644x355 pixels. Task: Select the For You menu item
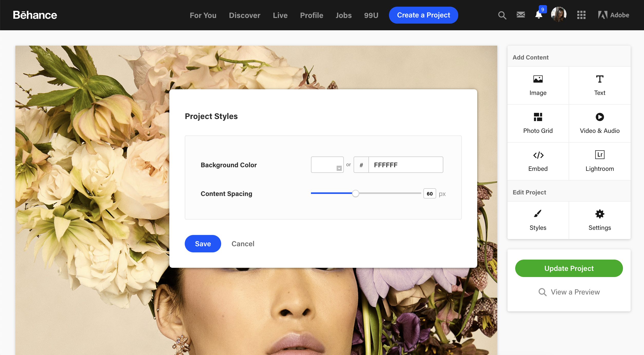[x=203, y=15]
